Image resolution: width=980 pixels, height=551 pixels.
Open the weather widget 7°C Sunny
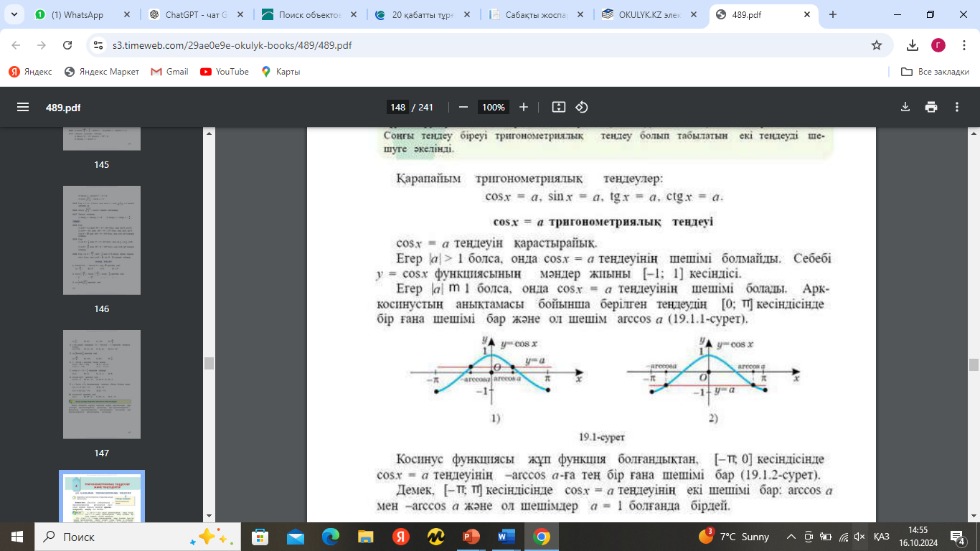point(734,537)
